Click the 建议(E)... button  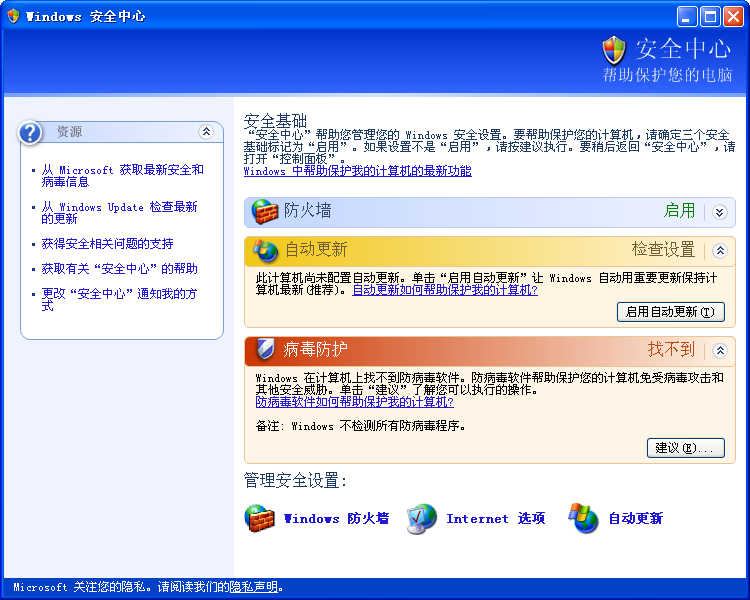point(685,448)
